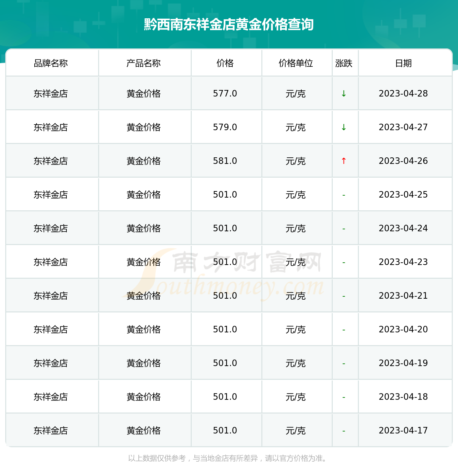Select the 产品名称 column header

(x=144, y=63)
